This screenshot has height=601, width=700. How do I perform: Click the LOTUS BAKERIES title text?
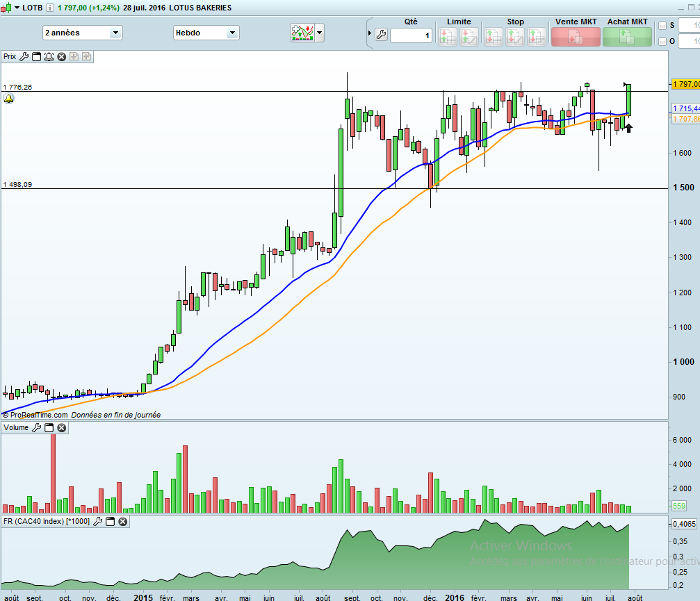click(x=200, y=8)
